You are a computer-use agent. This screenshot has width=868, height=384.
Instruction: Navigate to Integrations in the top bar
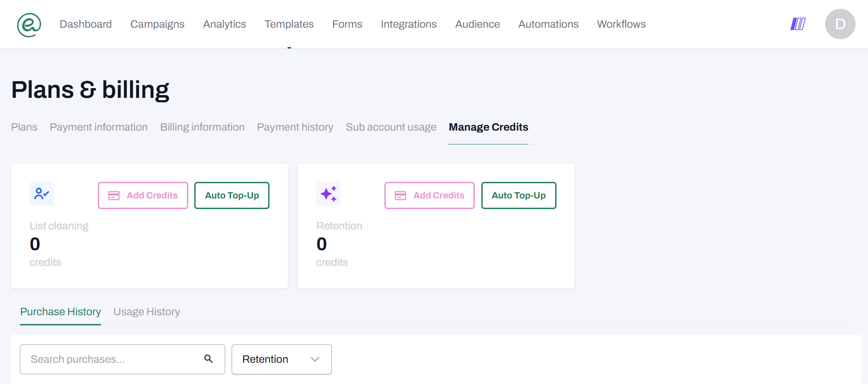408,24
